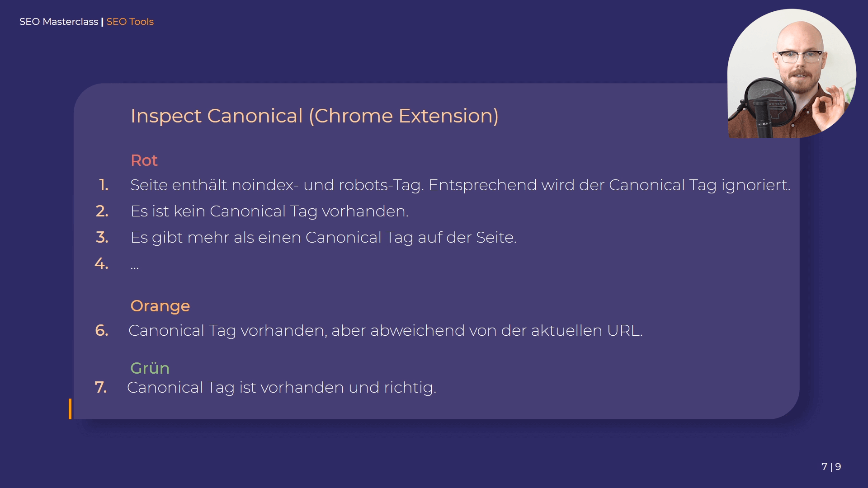Image resolution: width=868 pixels, height=488 pixels.
Task: Click "Es gibt mehr als einen Canonical Tag" line
Action: pyautogui.click(x=323, y=238)
